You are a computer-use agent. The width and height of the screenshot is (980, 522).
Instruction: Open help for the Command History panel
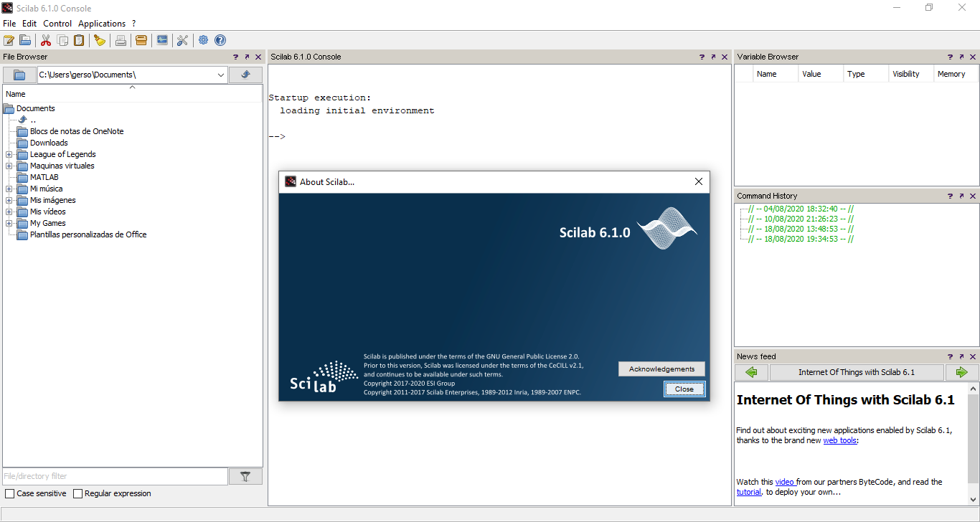(x=950, y=196)
